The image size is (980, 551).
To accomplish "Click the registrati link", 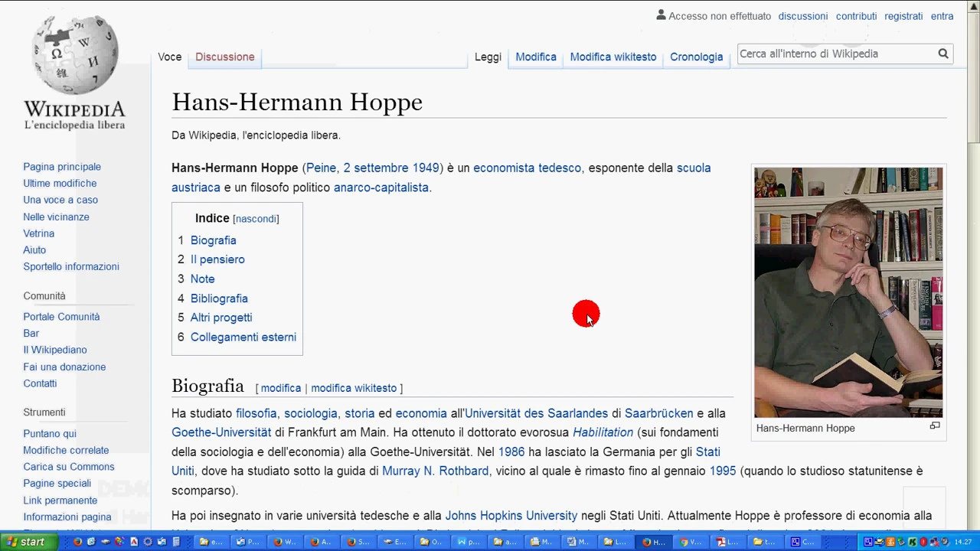I will [x=903, y=16].
